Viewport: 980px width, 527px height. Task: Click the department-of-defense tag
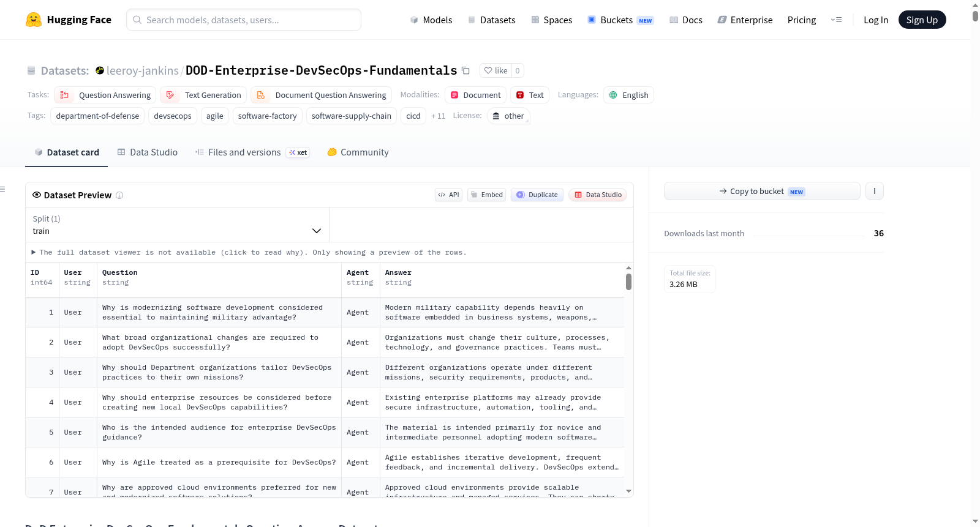pyautogui.click(x=97, y=116)
